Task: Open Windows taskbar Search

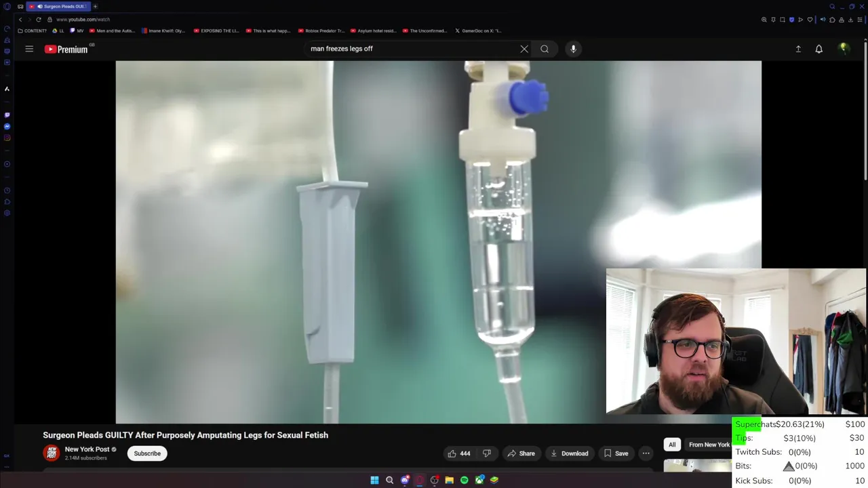Action: pyautogui.click(x=389, y=480)
